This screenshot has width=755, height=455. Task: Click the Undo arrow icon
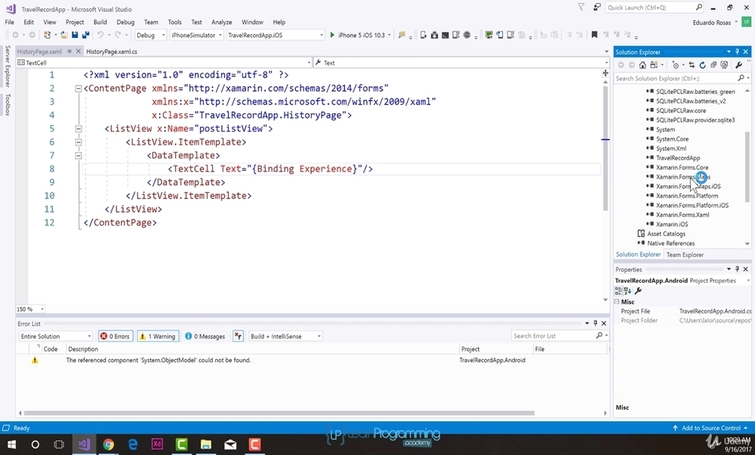(x=100, y=35)
